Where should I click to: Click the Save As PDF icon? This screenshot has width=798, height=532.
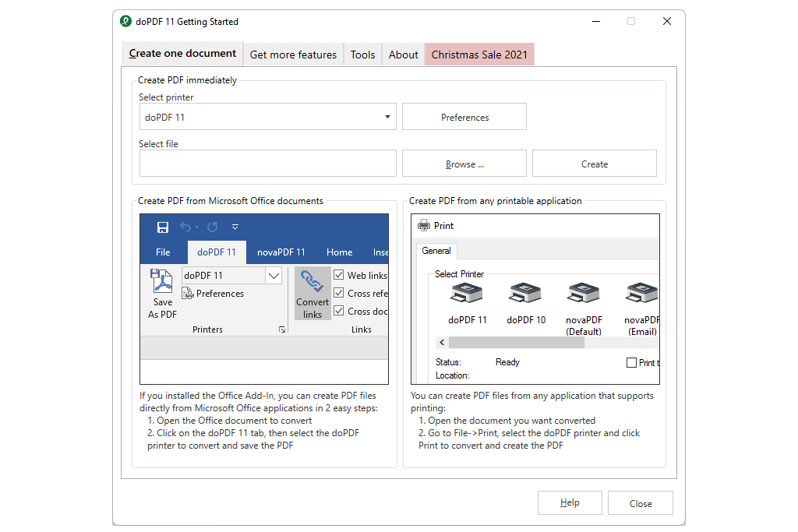[x=161, y=281]
